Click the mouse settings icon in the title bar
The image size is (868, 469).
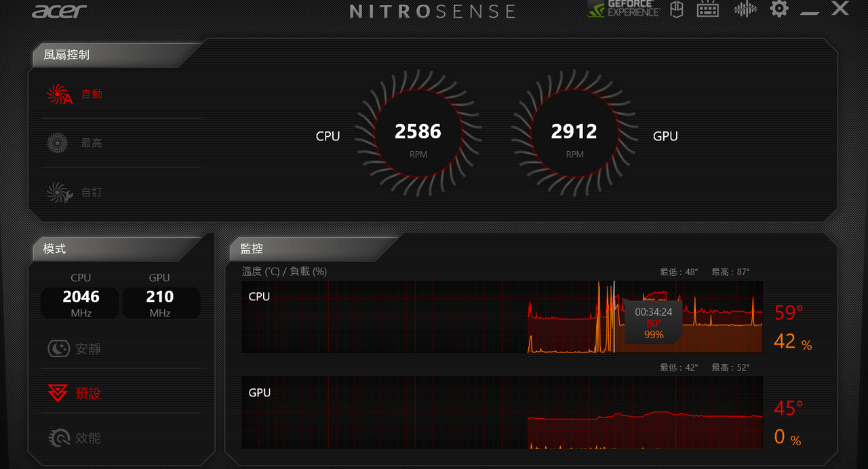(676, 9)
